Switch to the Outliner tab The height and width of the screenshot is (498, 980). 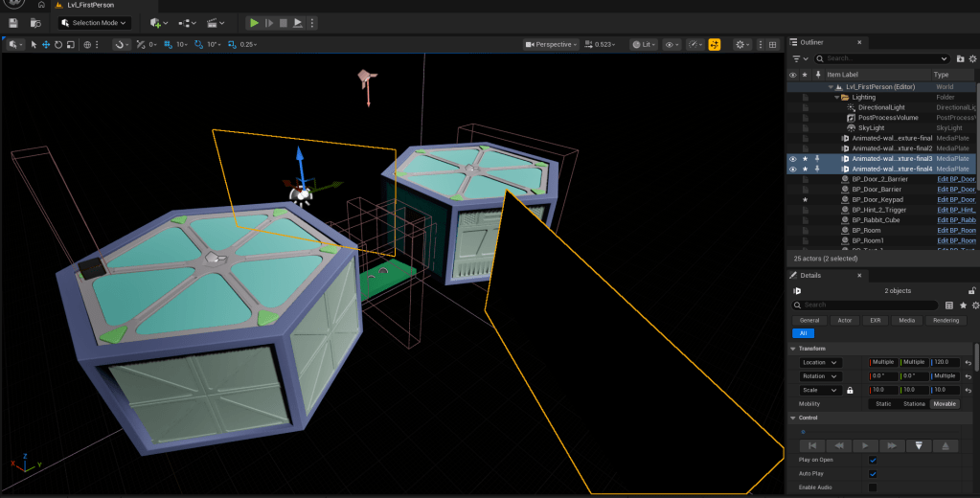point(812,42)
